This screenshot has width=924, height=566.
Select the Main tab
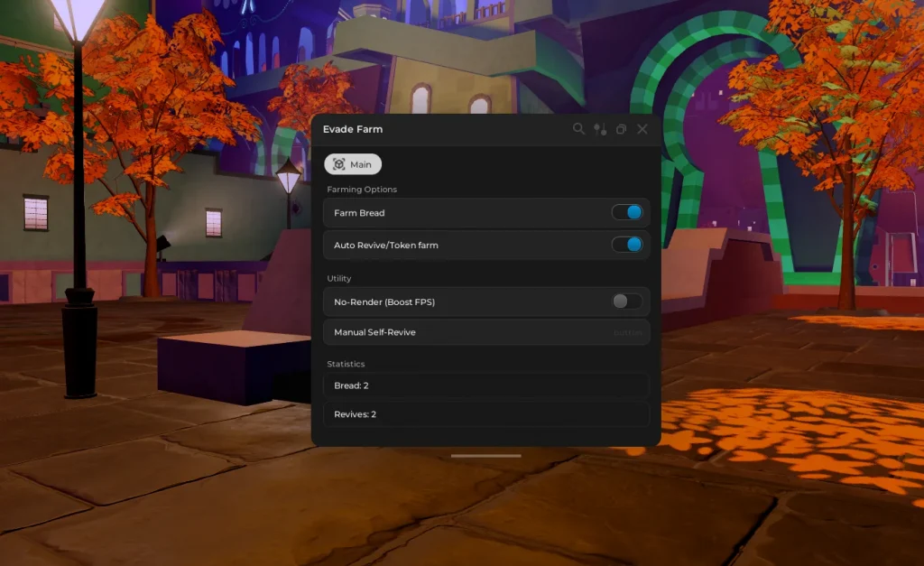click(353, 164)
